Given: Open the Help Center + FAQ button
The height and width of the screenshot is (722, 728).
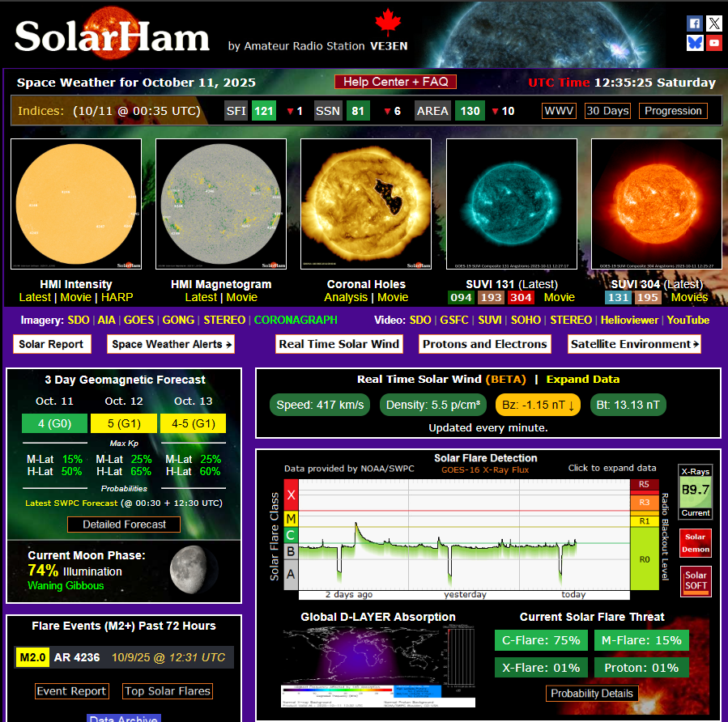Looking at the screenshot, I should [x=395, y=82].
